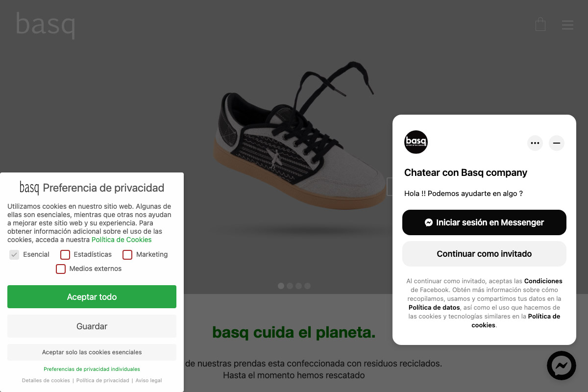Open the hamburger menu in header
The image size is (588, 392).
click(567, 25)
